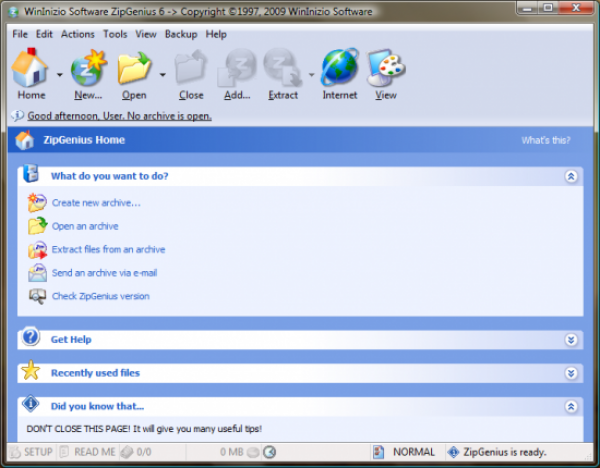Image resolution: width=600 pixels, height=468 pixels.
Task: Open the View menu
Action: click(x=146, y=34)
